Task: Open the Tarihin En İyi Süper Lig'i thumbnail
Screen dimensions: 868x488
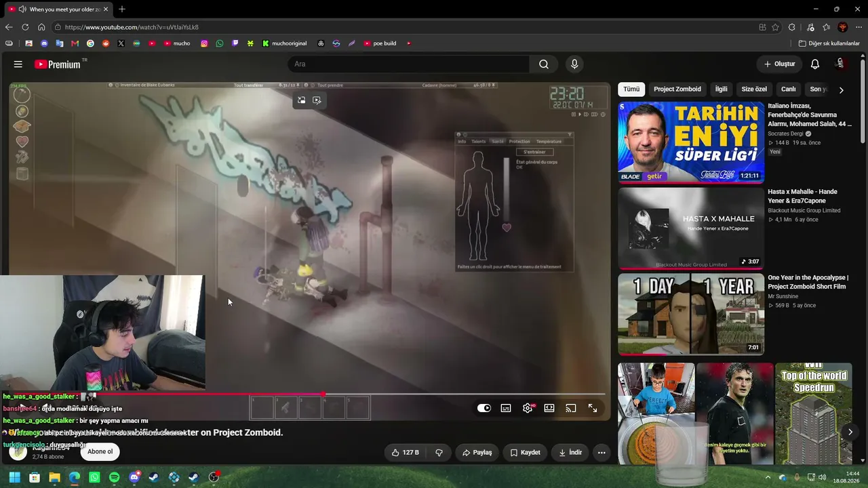Action: 691,142
